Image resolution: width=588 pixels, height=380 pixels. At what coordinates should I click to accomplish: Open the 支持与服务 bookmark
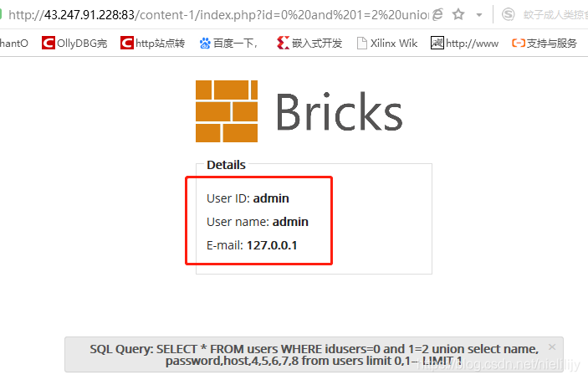click(x=545, y=44)
